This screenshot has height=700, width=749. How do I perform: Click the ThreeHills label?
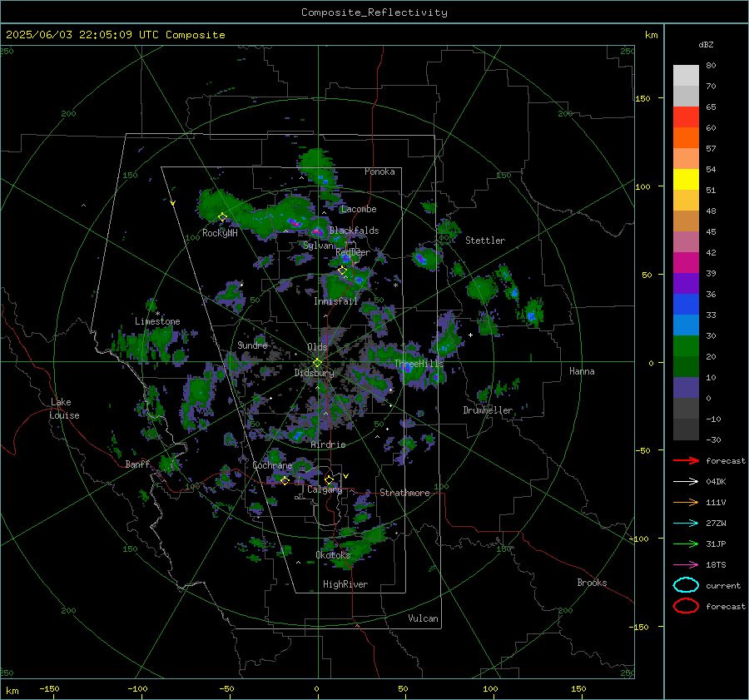(x=419, y=364)
